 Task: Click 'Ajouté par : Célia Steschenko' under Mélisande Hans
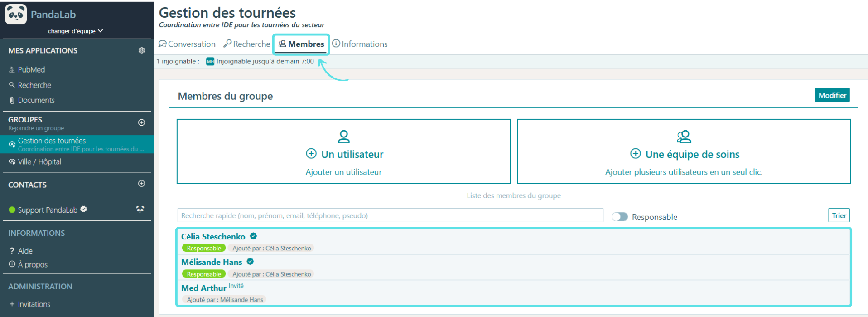(271, 274)
